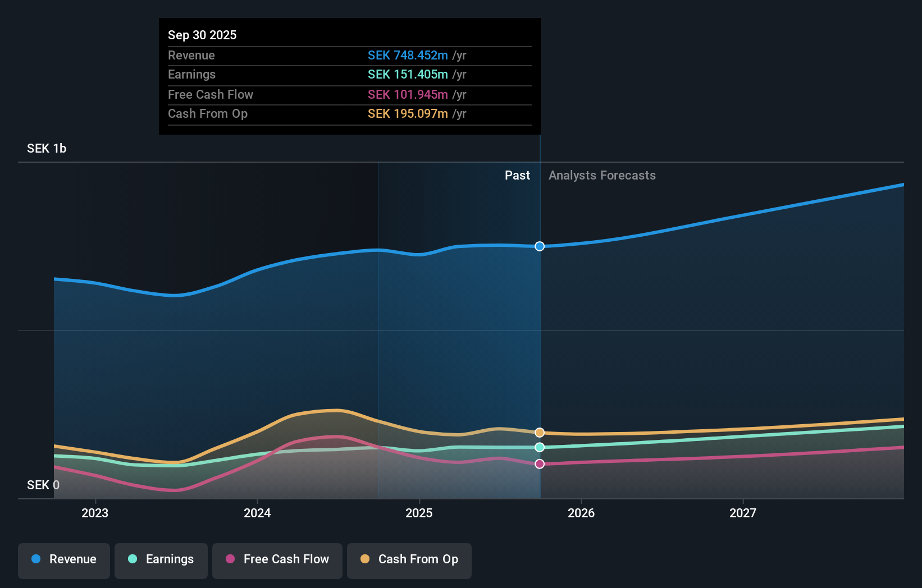Click the teal Earnings dot icon in legend
The width and height of the screenshot is (922, 588).
pos(132,559)
